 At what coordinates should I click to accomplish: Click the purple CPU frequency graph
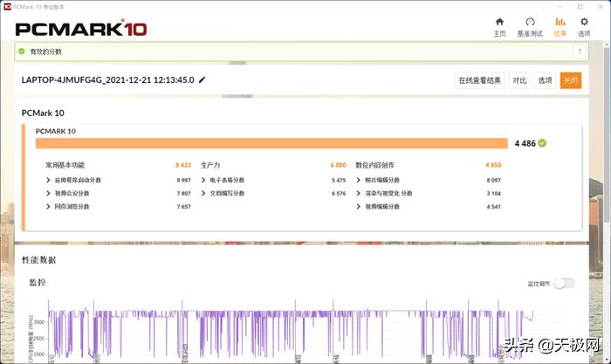(291, 333)
